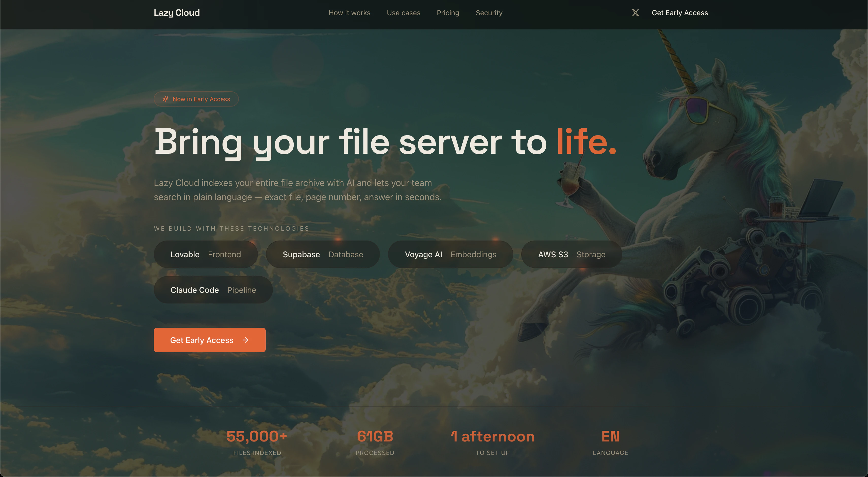This screenshot has height=477, width=868.
Task: Click sparkle icon in Early Access badge
Action: tap(165, 99)
